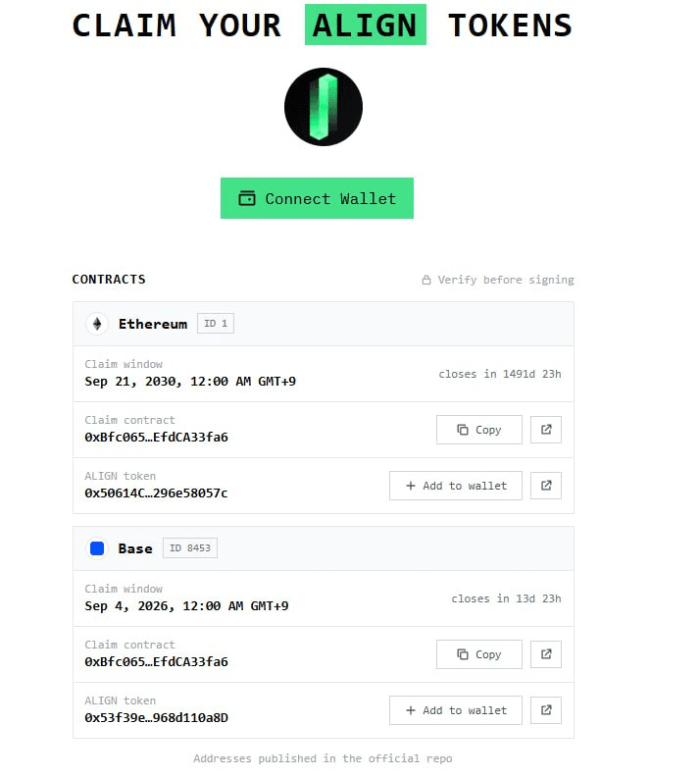Open Base ALIGN token external link
700x778 pixels.
546,710
